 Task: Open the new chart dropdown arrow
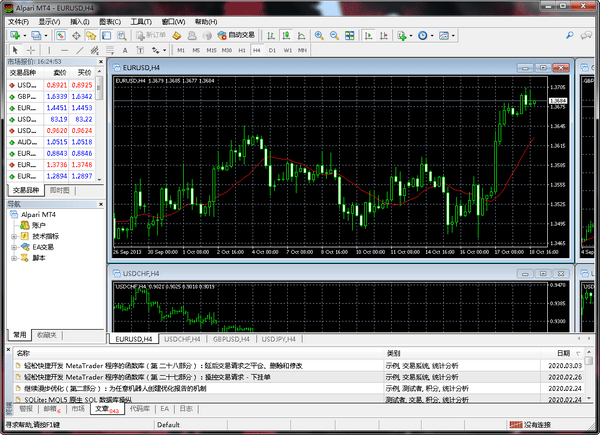coord(25,36)
